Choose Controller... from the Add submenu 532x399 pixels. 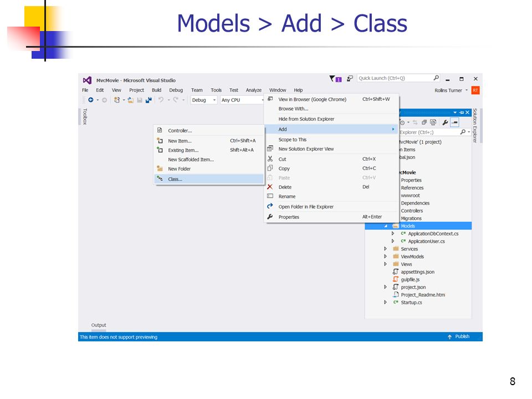pos(209,131)
